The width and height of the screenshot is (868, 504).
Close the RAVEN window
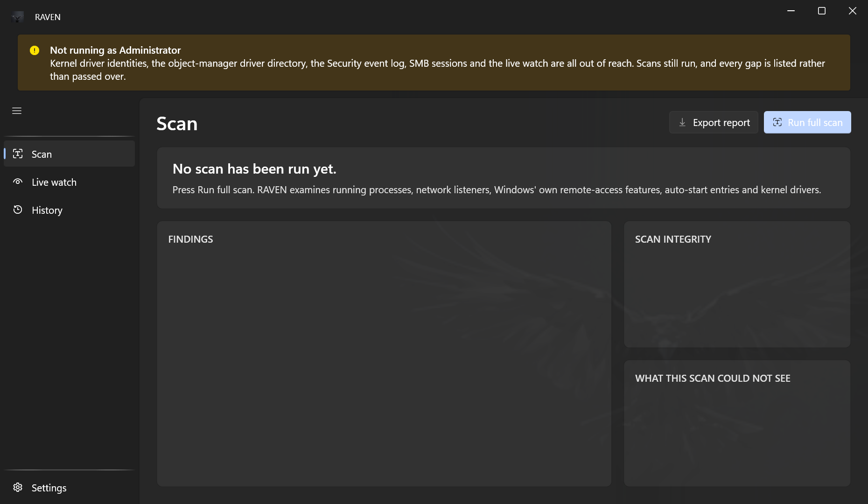[x=853, y=11]
